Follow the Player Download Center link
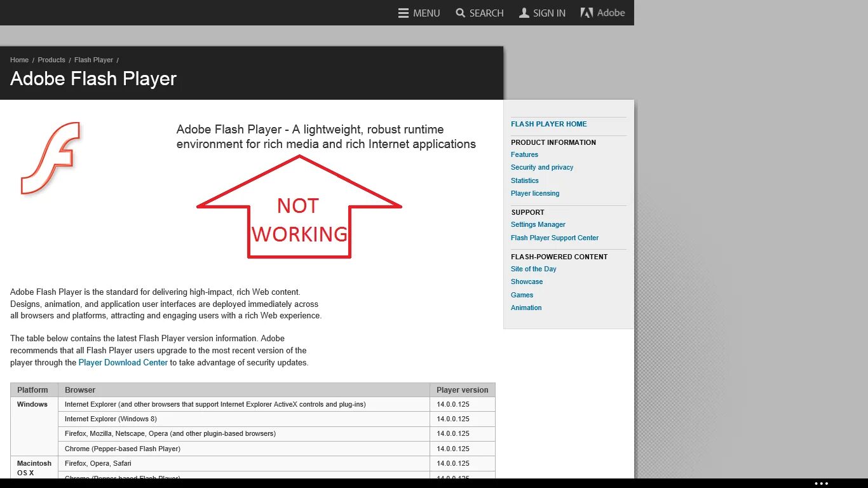Screen dimensions: 868x488 click(x=123, y=362)
